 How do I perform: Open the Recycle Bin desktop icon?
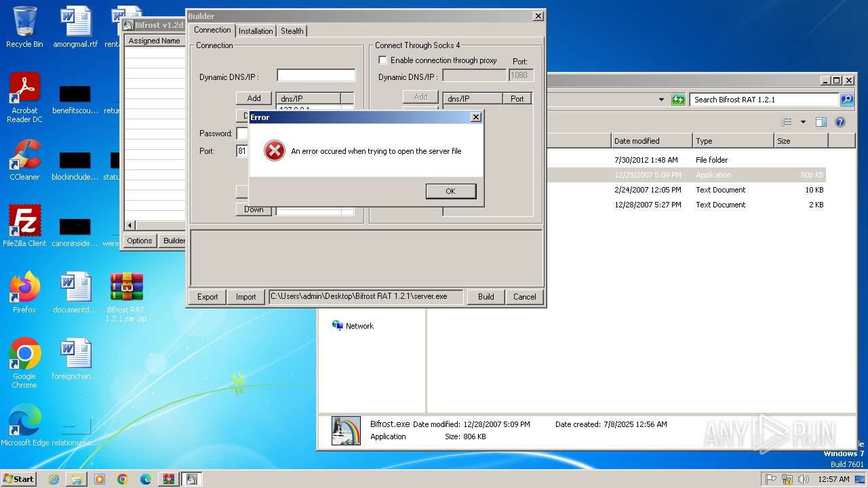pyautogui.click(x=24, y=27)
